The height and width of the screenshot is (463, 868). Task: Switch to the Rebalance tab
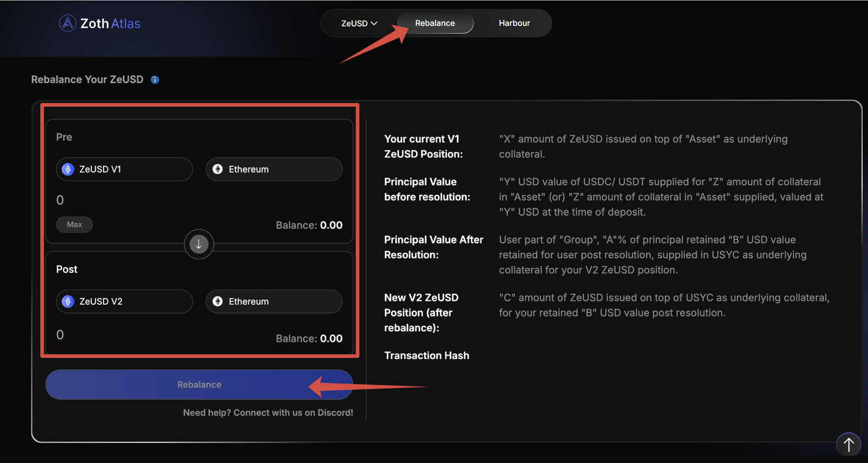pos(435,23)
